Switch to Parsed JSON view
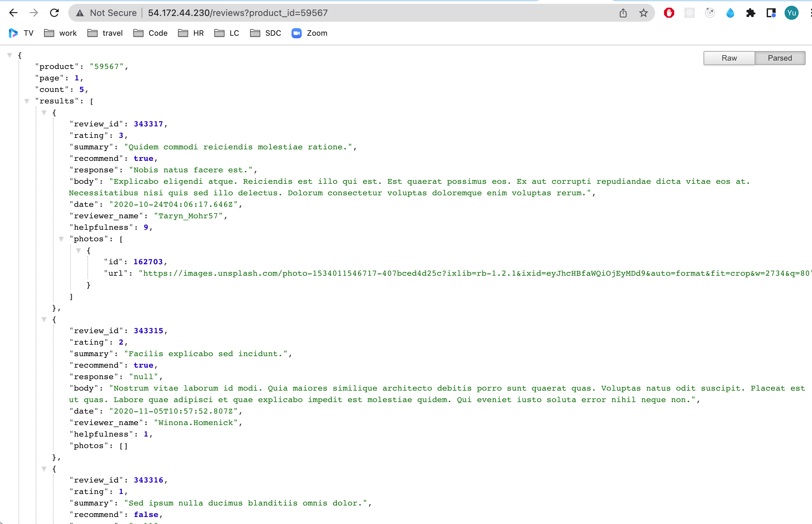This screenshot has height=524, width=812. pyautogui.click(x=780, y=58)
